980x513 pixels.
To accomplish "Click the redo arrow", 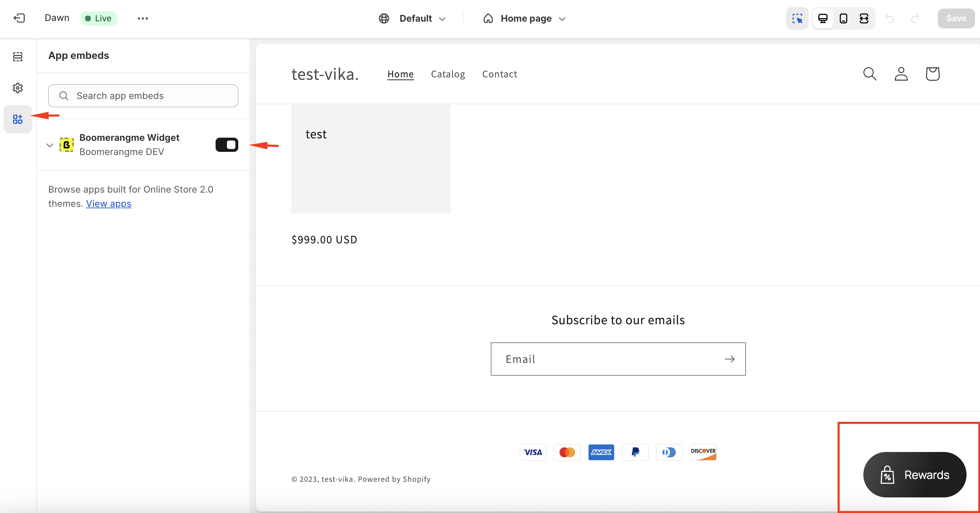I will click(915, 18).
